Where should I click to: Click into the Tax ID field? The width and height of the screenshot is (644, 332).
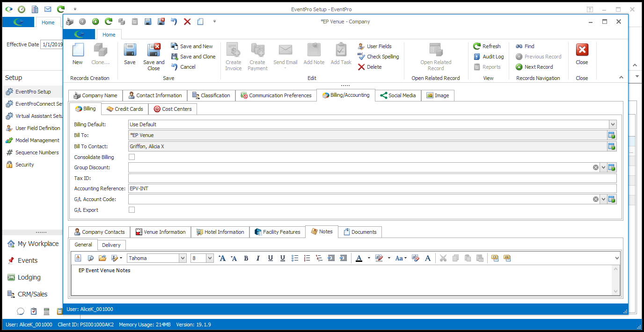(x=372, y=178)
